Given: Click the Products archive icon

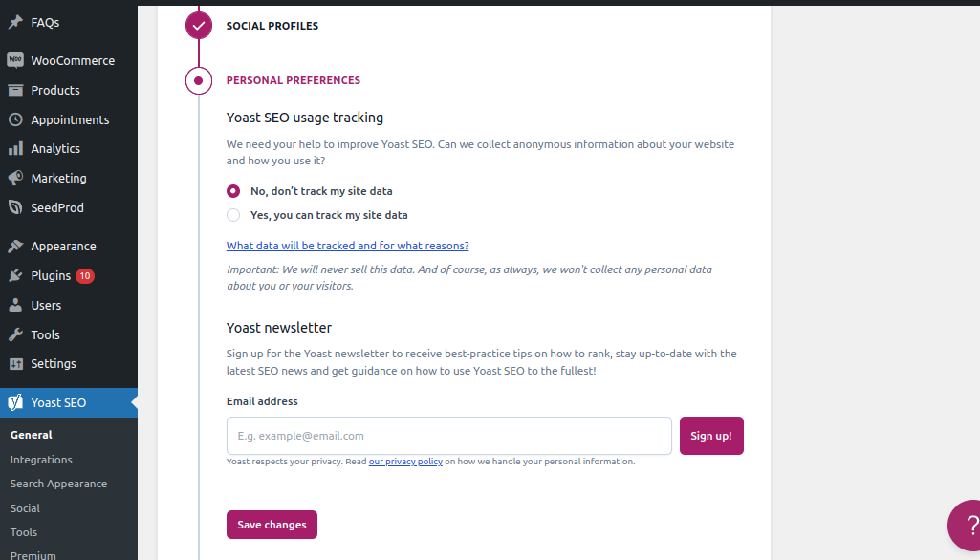Looking at the screenshot, I should pos(15,90).
